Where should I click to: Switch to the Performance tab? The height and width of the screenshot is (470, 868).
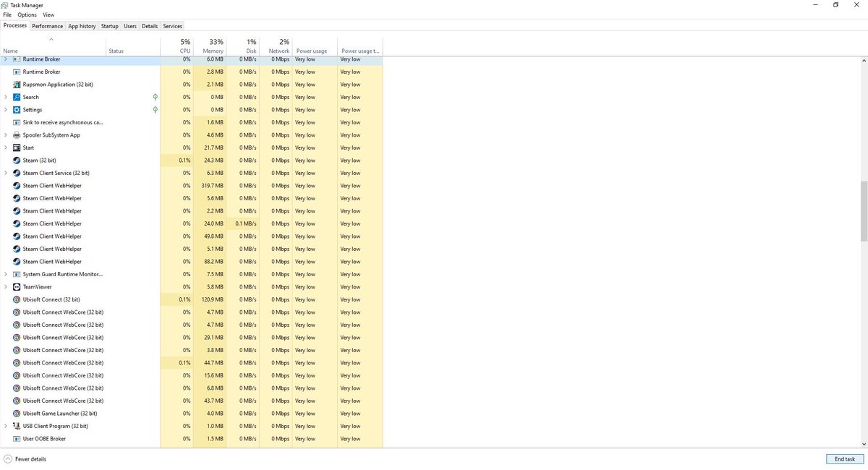(48, 26)
